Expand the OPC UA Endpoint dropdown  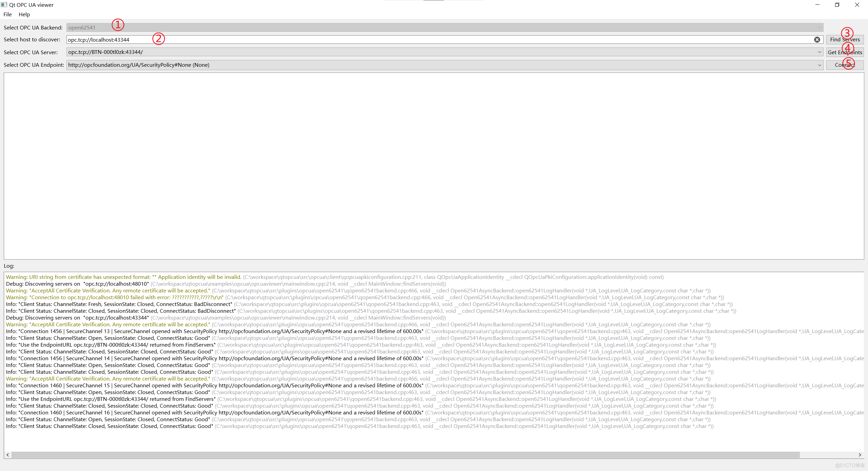click(x=820, y=65)
